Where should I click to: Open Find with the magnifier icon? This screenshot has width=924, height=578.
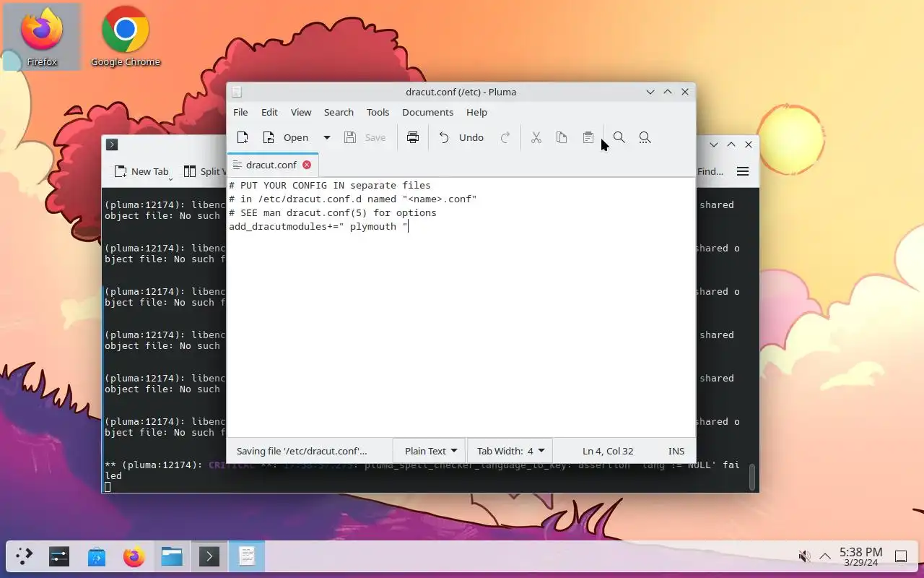point(619,137)
